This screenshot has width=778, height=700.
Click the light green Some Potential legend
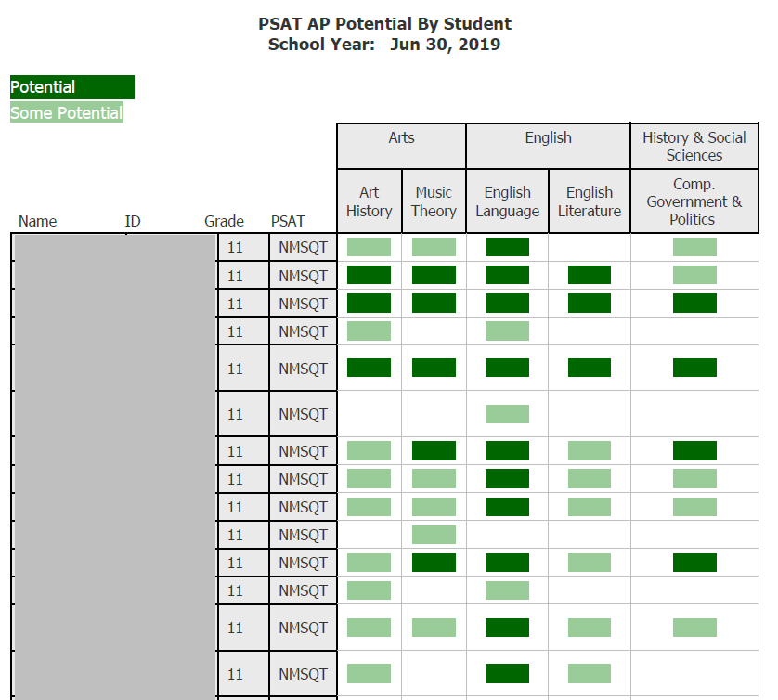click(x=67, y=112)
